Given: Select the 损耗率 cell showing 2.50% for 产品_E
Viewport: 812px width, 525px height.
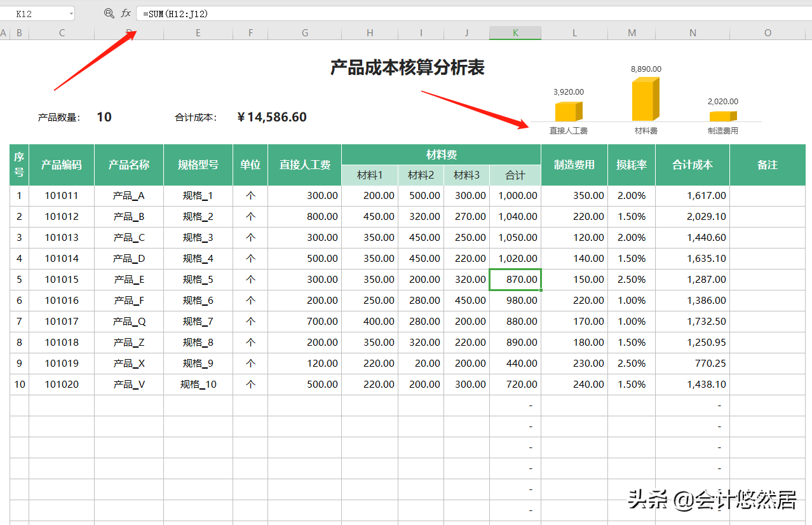Looking at the screenshot, I should (631, 279).
